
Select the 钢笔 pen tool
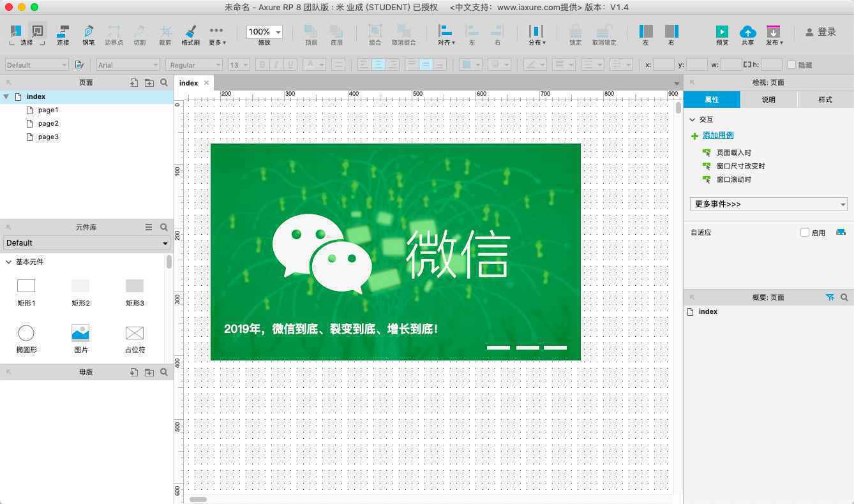(x=88, y=35)
